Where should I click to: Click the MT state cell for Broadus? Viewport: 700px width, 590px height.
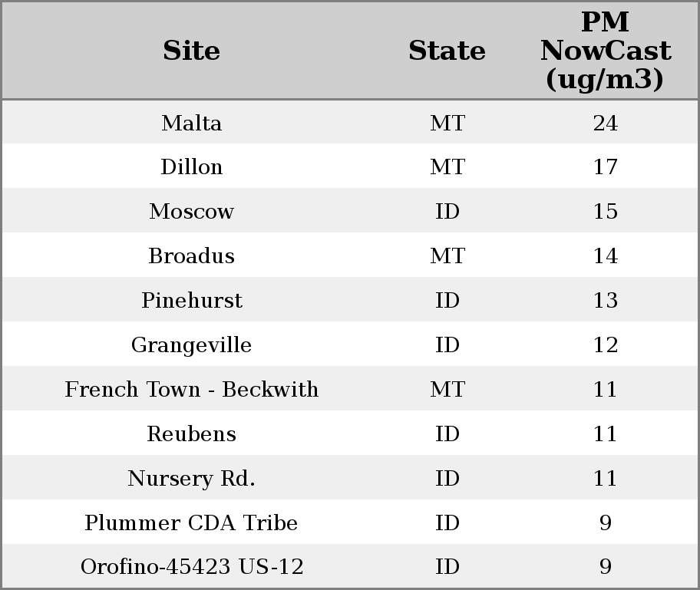(x=447, y=256)
